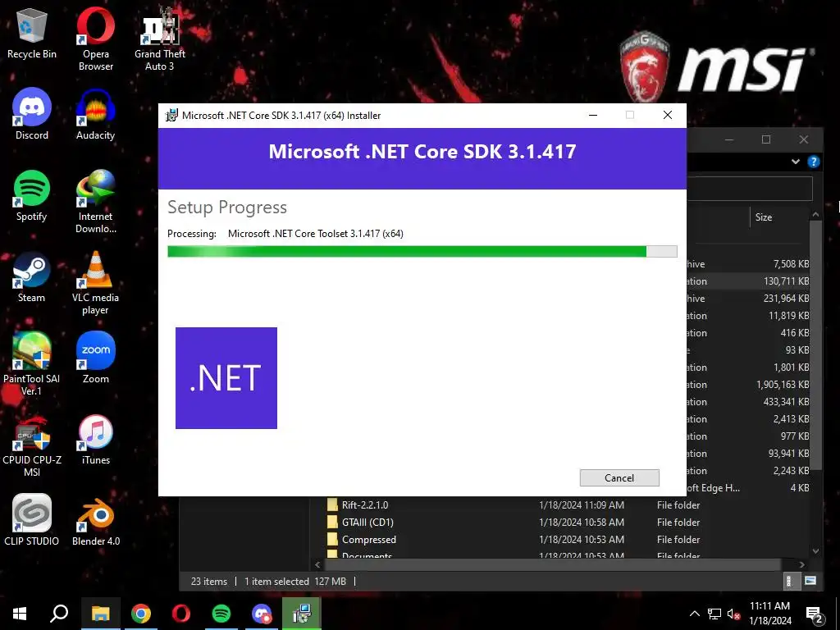Switch to File Explorer in taskbar
This screenshot has width=840, height=630.
pyautogui.click(x=100, y=614)
